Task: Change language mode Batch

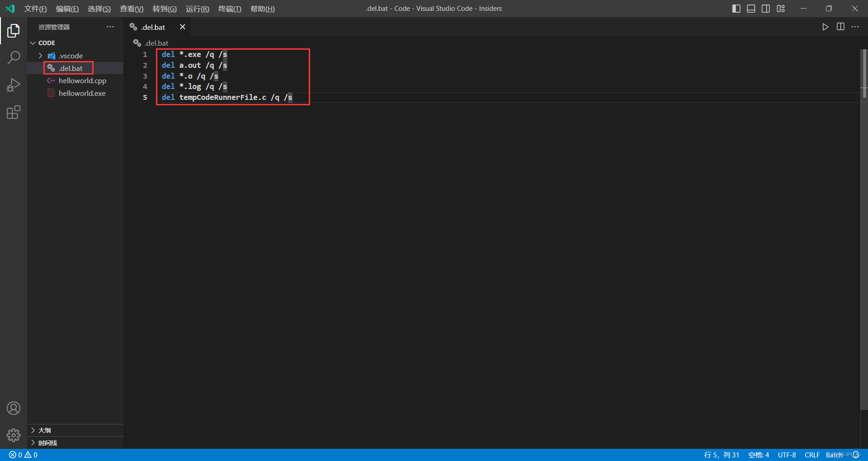Action: [834, 455]
